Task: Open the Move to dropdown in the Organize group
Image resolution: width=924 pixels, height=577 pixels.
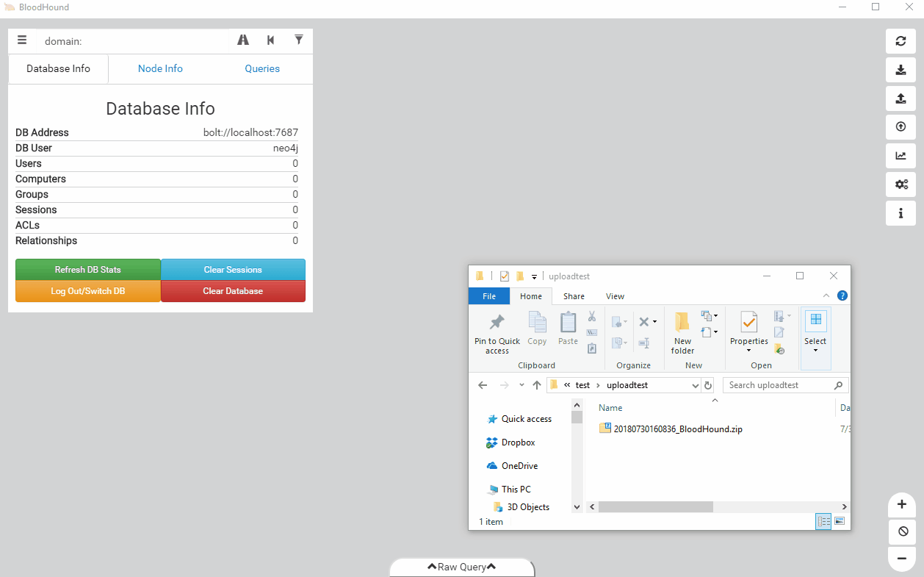Action: click(x=624, y=322)
